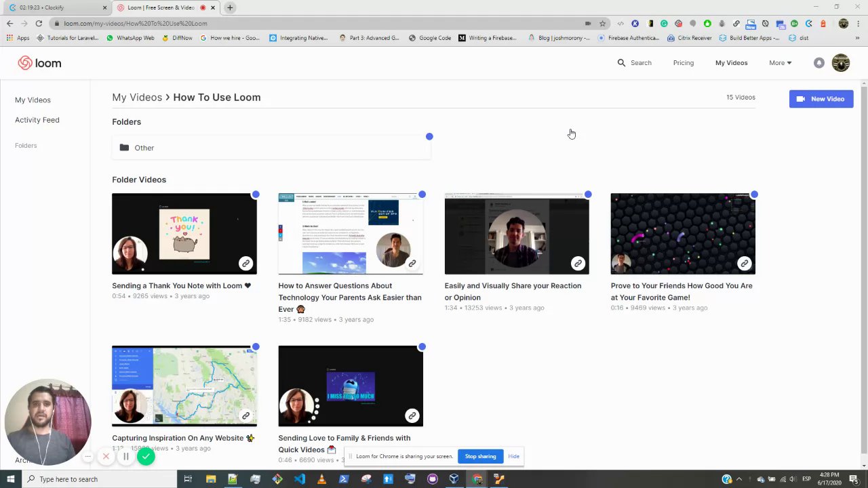868x488 pixels.
Task: Launch Visual Studio Code from taskbar
Action: pos(299,479)
